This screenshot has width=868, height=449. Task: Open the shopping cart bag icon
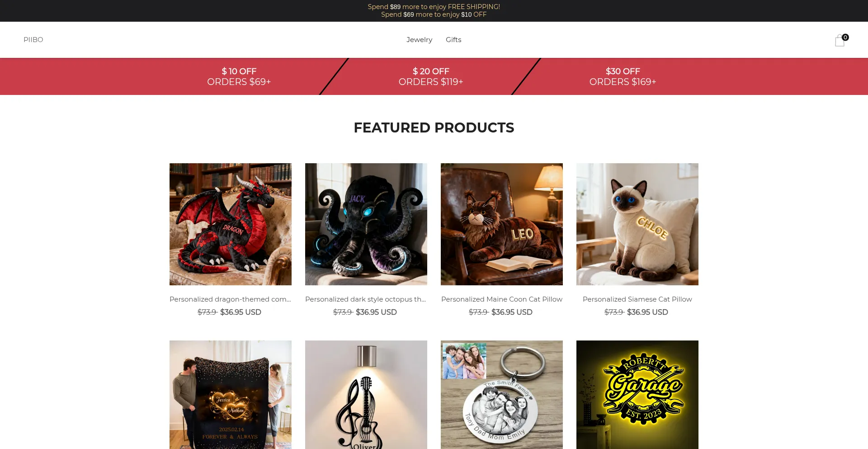tap(840, 40)
